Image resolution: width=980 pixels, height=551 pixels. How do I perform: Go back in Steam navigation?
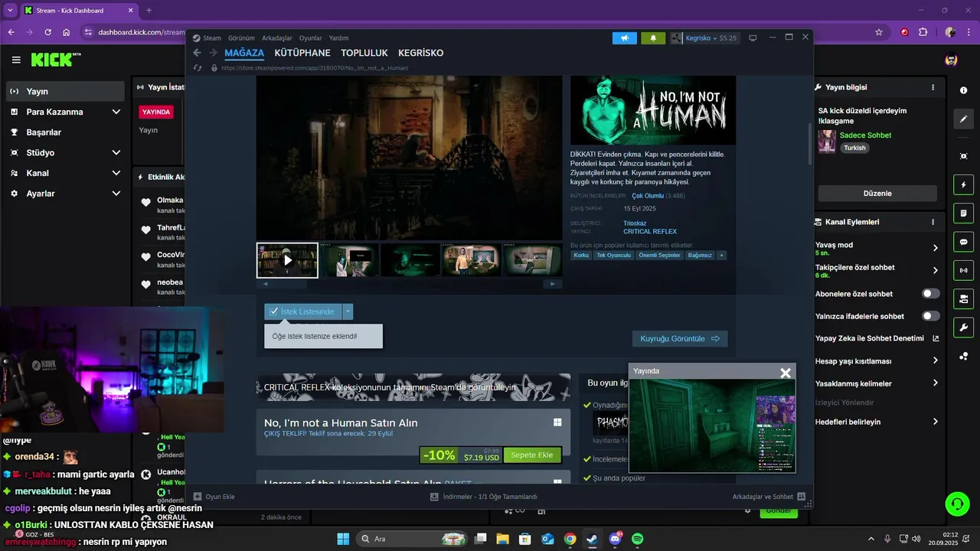pyautogui.click(x=197, y=53)
